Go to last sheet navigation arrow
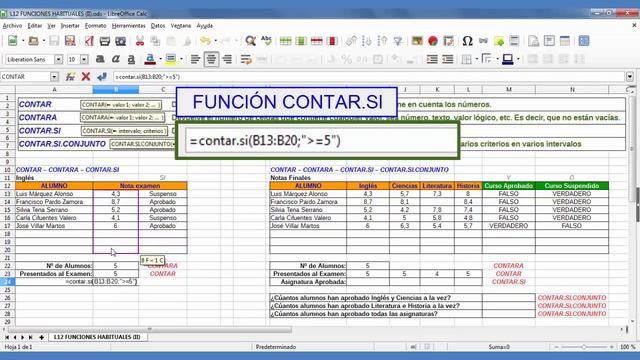This screenshot has height=360, width=640. point(30,338)
